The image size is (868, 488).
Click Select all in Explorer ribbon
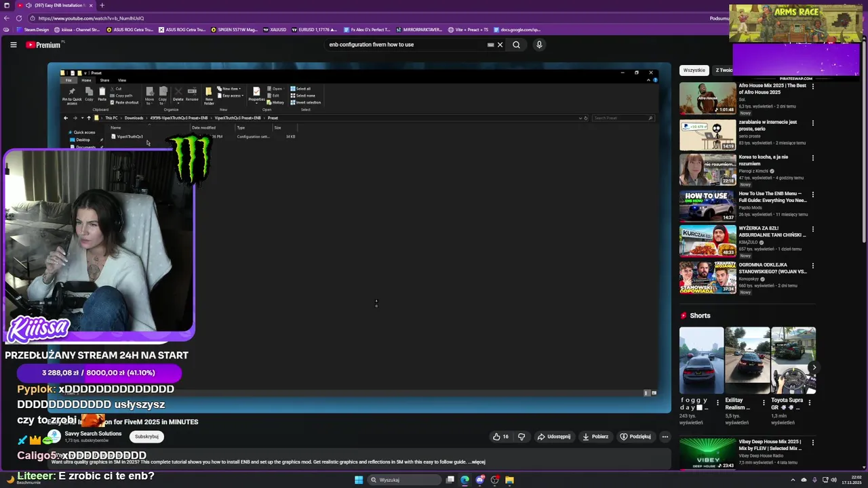tap(300, 89)
